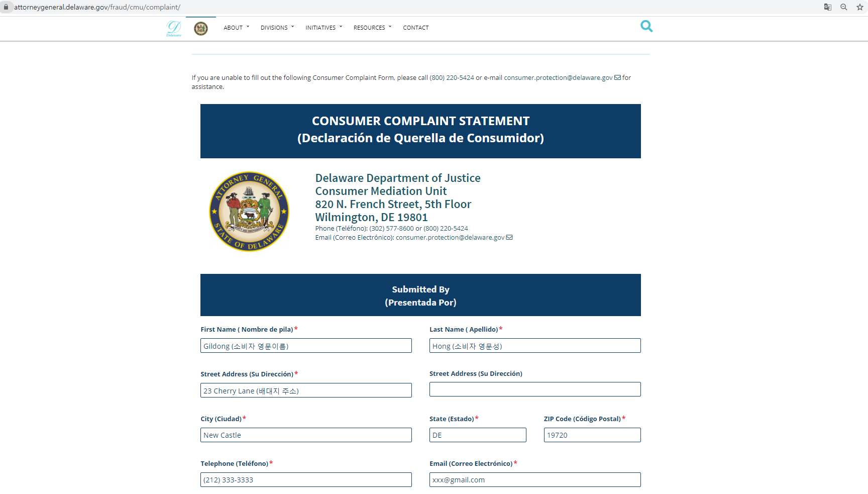Click the 'Email (Correo Electrónico)' field label
Screen dimensions: 868x494
tap(471, 464)
